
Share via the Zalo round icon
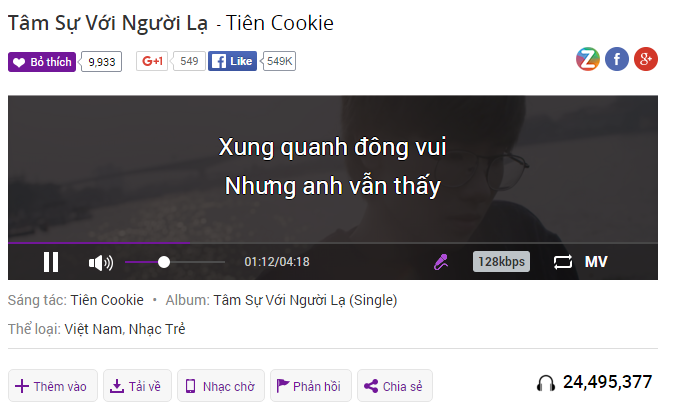588,59
